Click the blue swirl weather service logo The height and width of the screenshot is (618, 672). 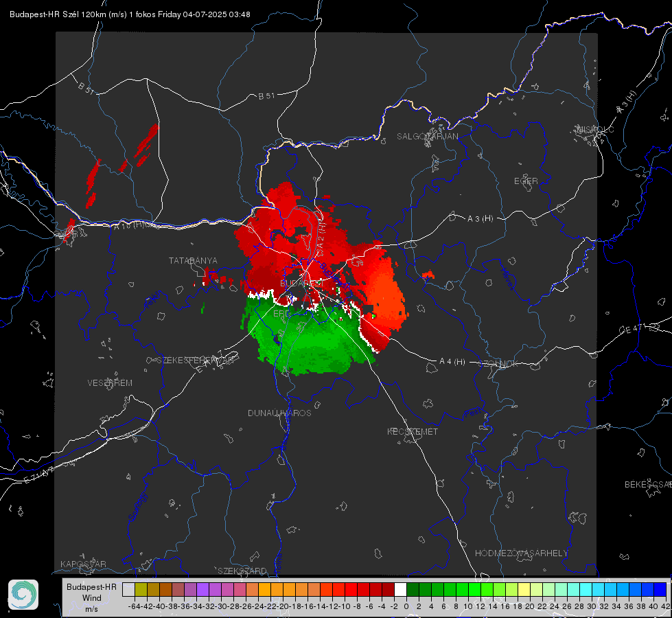pyautogui.click(x=23, y=595)
